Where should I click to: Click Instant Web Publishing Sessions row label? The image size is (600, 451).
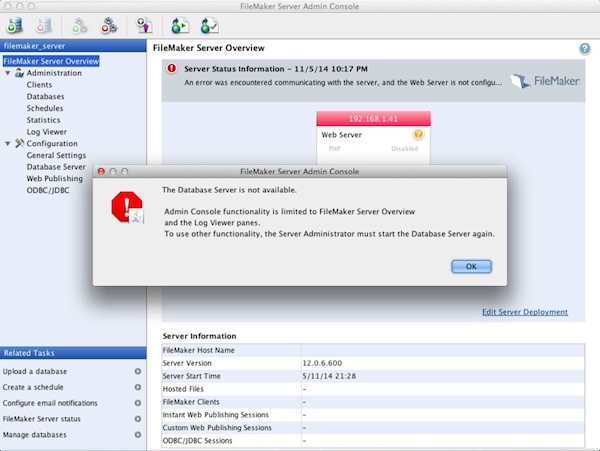click(x=215, y=415)
